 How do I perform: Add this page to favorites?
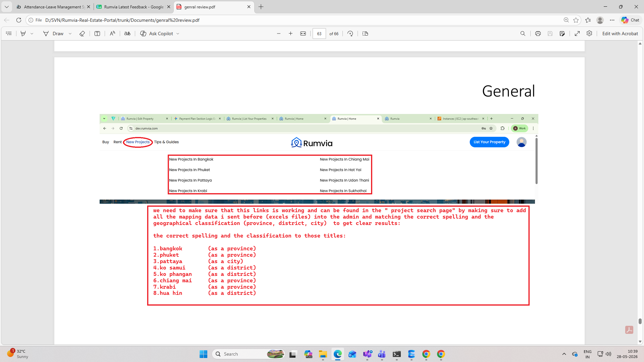pyautogui.click(x=576, y=20)
